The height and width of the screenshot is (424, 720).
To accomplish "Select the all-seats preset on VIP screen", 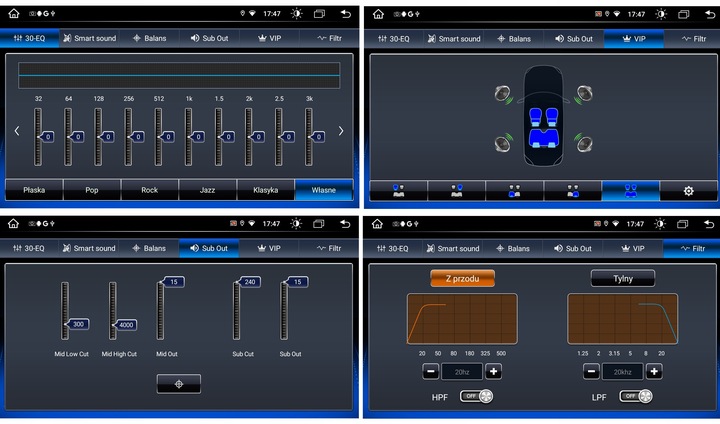I will 630,191.
